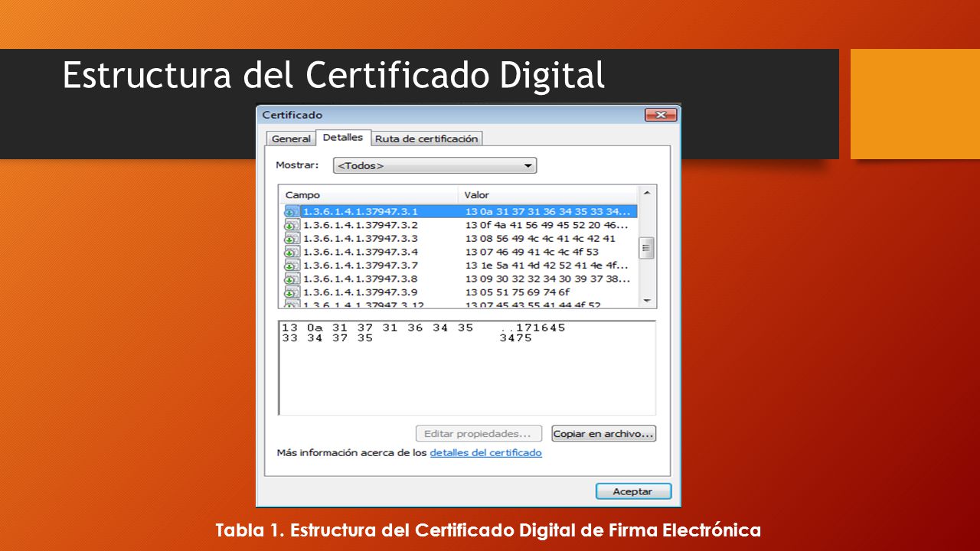Click the disabled Editar propiedades... button

(479, 434)
